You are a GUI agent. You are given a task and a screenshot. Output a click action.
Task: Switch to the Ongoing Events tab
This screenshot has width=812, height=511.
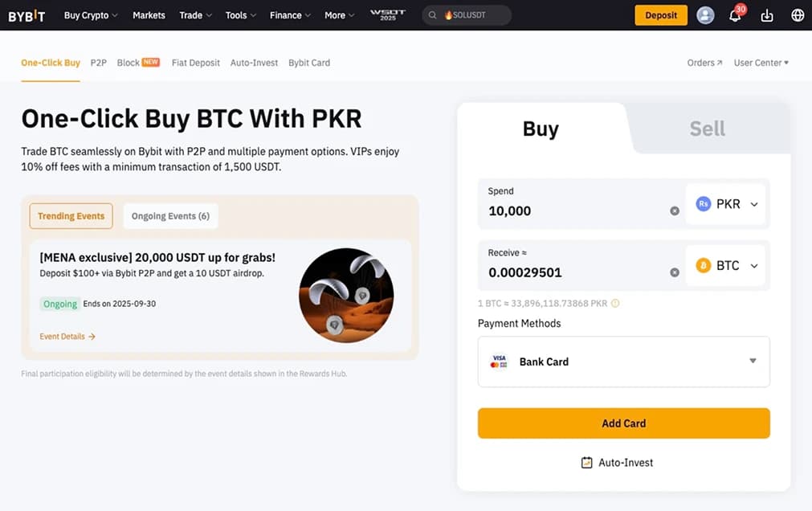[x=169, y=215]
